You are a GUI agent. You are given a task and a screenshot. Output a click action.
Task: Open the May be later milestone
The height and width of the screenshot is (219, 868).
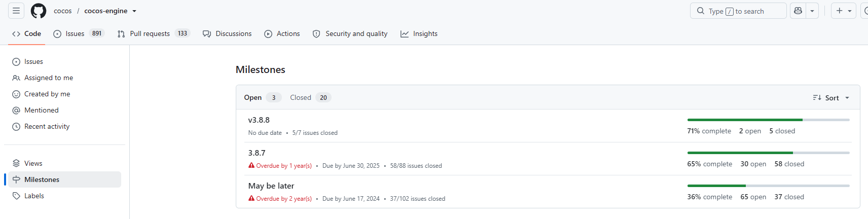click(x=271, y=186)
